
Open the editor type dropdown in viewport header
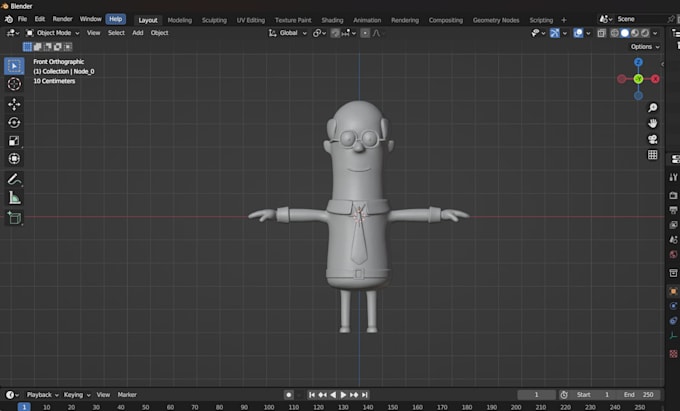click(x=12, y=33)
